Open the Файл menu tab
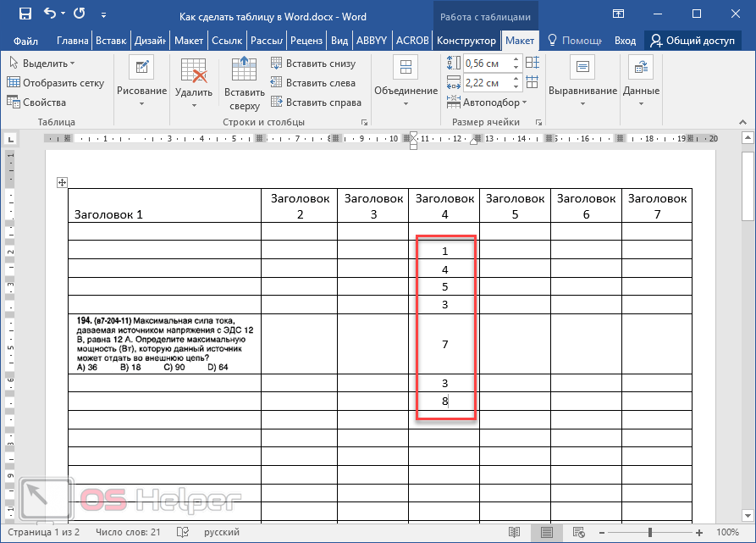The image size is (756, 543). [25, 41]
